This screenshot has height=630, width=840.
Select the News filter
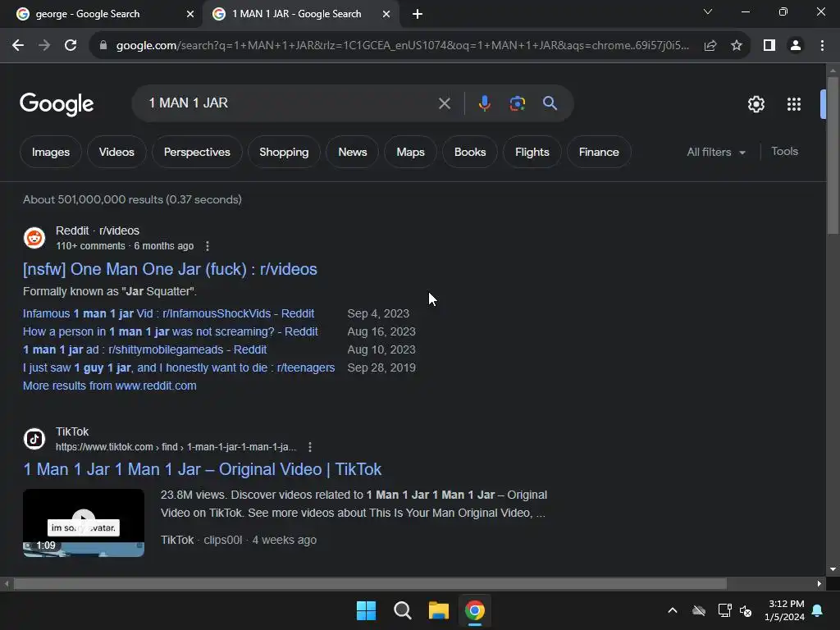click(353, 152)
